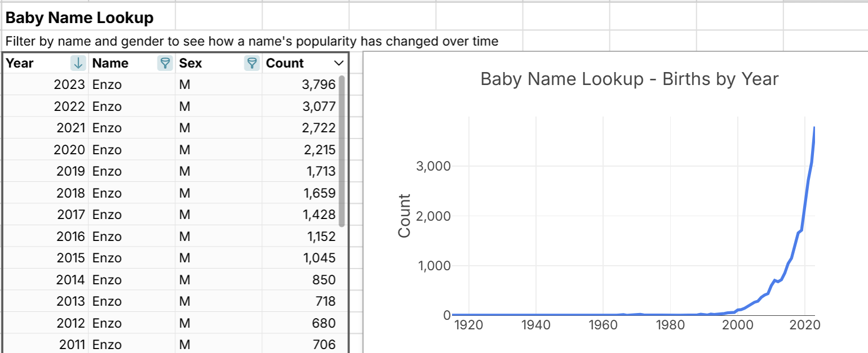Click the Year column descending sort icon
The width and height of the screenshot is (868, 353).
(79, 63)
